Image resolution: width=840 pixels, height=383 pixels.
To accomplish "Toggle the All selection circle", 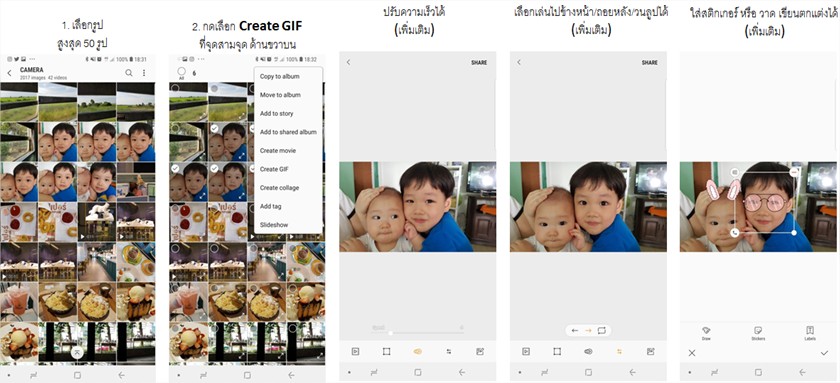I will pyautogui.click(x=181, y=72).
